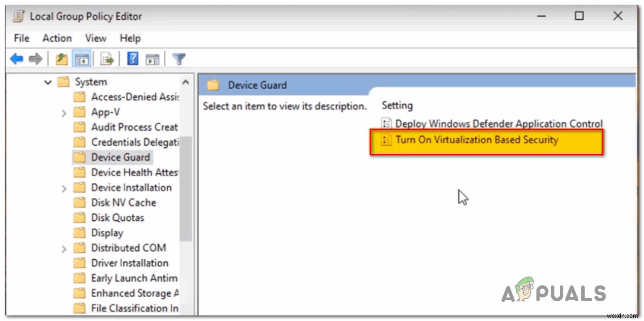Screen dimensions: 644x321
Task: Click the Filter toolbar icon
Action: 178,59
